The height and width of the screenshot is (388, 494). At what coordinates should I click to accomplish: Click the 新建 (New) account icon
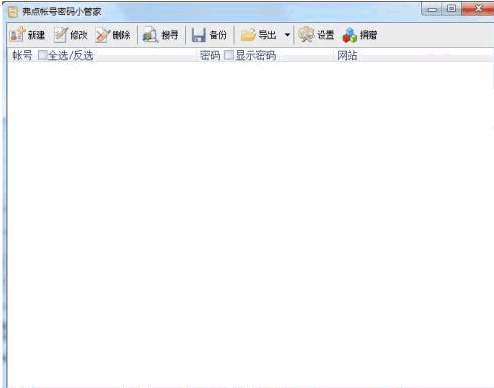click(x=17, y=35)
